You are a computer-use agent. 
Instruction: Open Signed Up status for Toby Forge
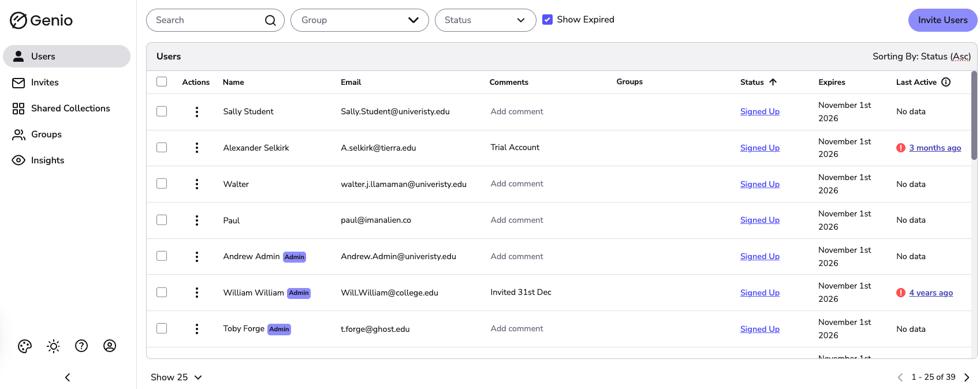pos(760,330)
